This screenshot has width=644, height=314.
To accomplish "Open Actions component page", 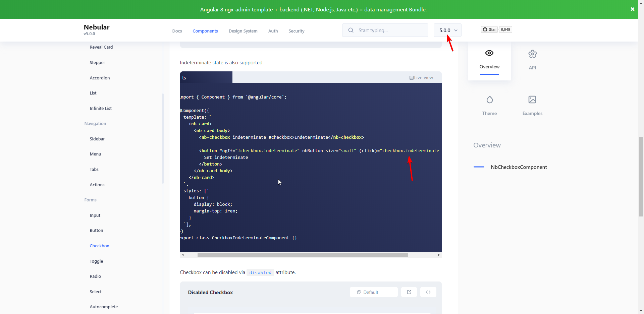I will point(97,185).
